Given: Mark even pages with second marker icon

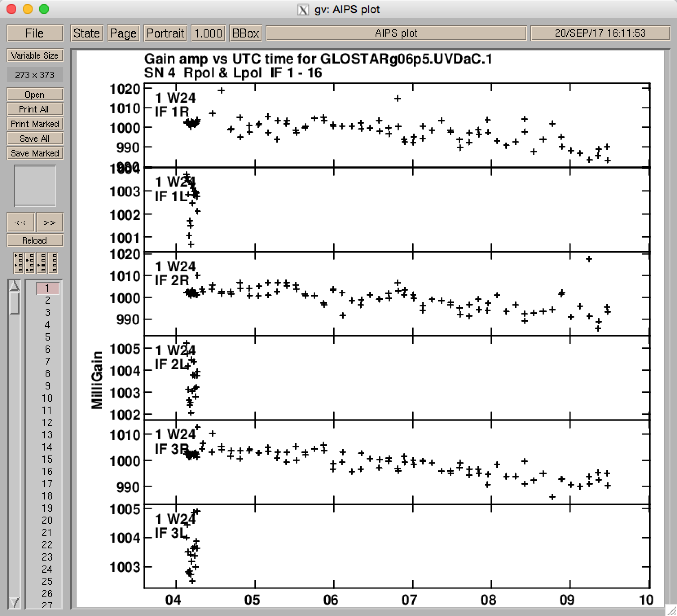Looking at the screenshot, I should pyautogui.click(x=30, y=263).
